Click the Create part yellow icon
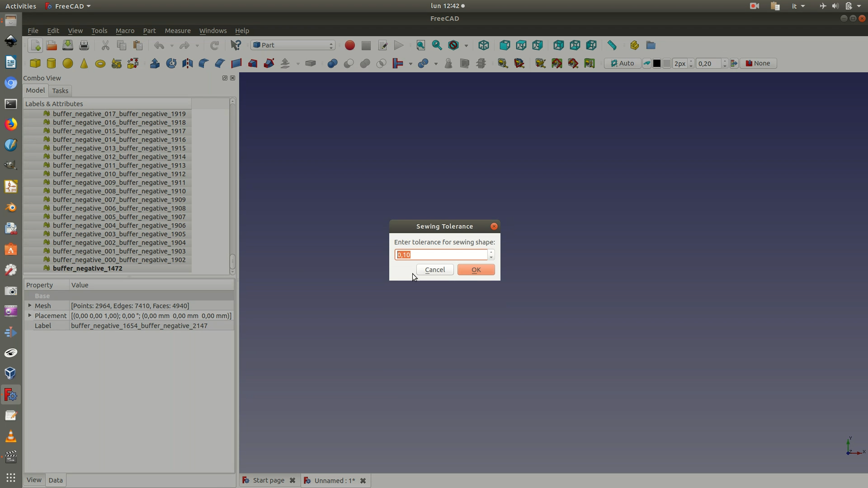The image size is (868, 488). (634, 45)
